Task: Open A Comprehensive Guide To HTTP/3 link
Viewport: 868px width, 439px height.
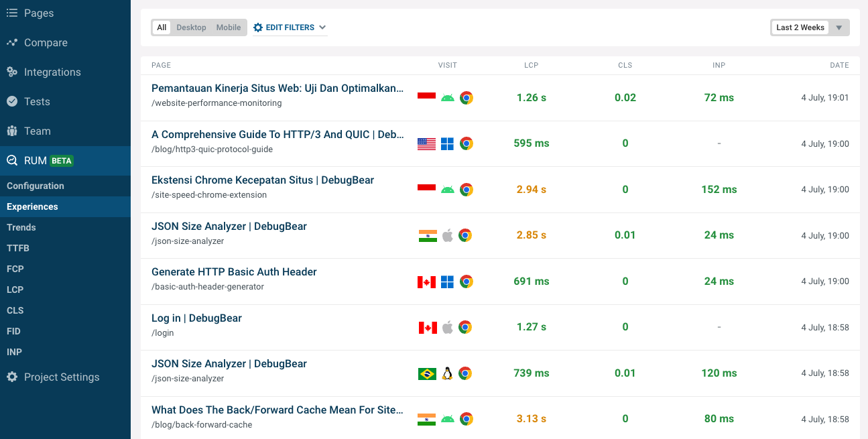Action: (x=277, y=134)
